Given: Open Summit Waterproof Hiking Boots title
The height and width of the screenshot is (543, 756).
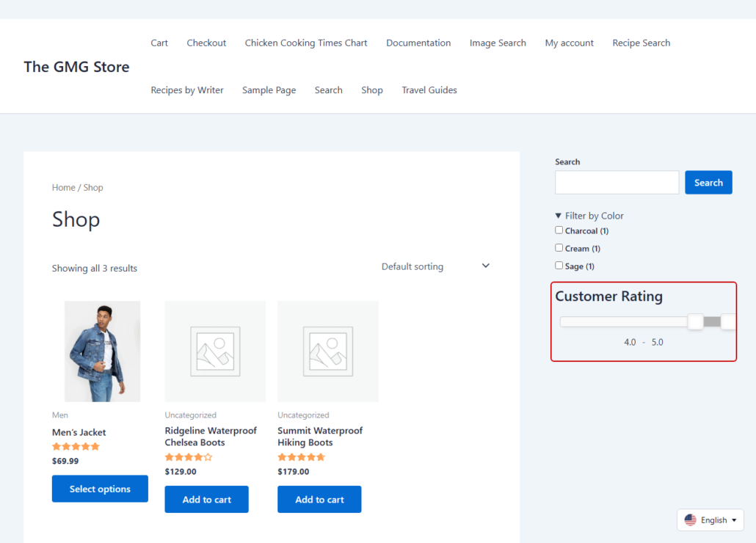Looking at the screenshot, I should tap(320, 437).
